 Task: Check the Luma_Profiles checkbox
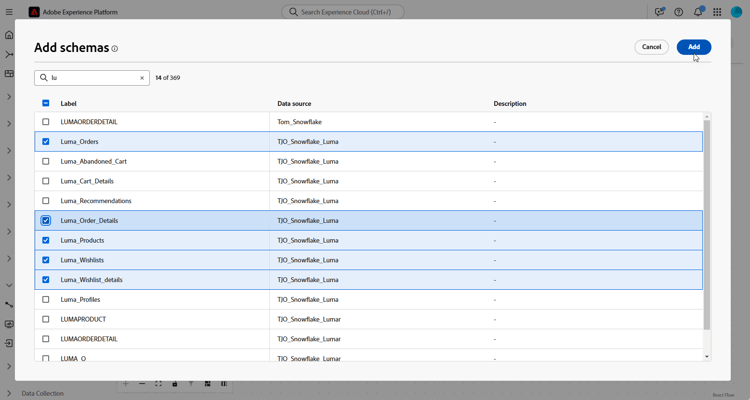pos(45,300)
